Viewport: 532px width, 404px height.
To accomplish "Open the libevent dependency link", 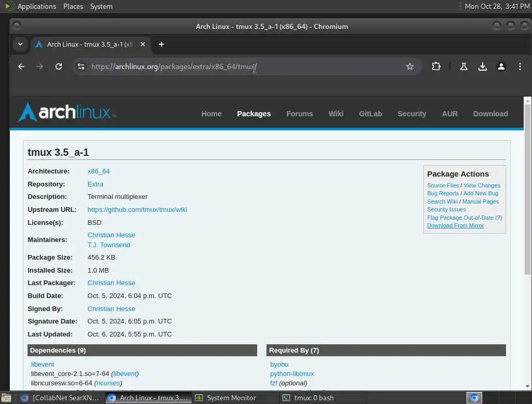I will coord(43,365).
